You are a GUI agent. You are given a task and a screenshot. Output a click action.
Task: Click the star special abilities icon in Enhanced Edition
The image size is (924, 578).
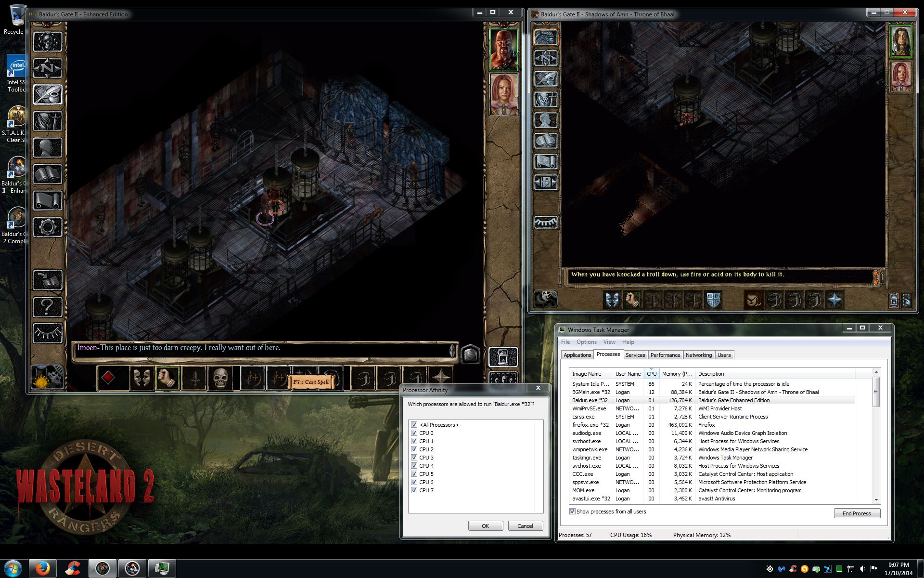[x=441, y=378]
